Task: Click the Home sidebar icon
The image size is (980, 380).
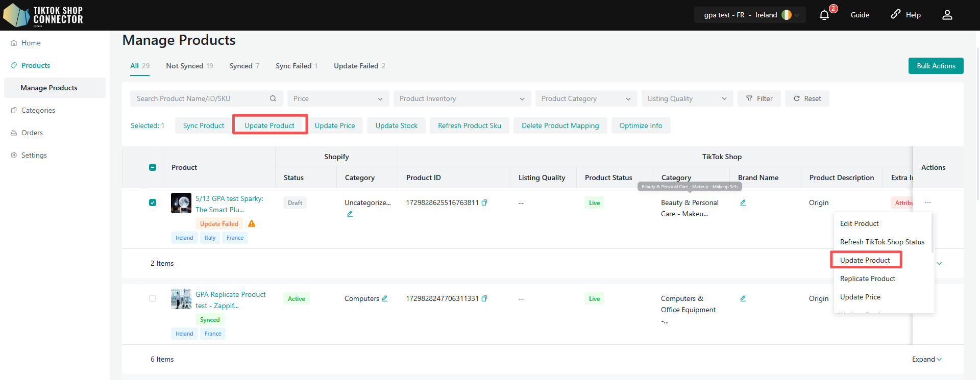Action: point(14,43)
